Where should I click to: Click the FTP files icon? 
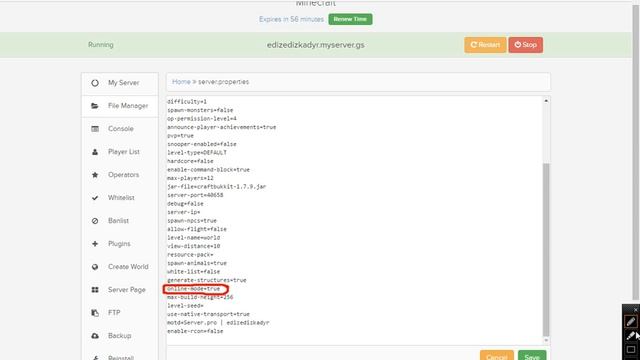[x=95, y=313]
